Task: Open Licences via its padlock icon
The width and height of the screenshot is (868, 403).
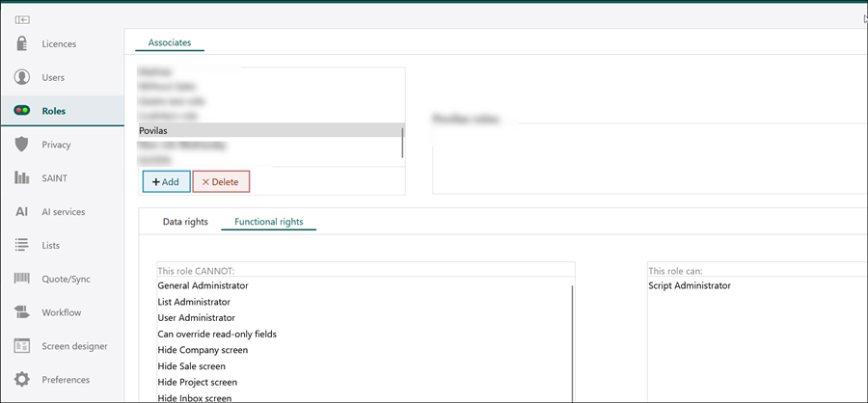Action: 21,43
